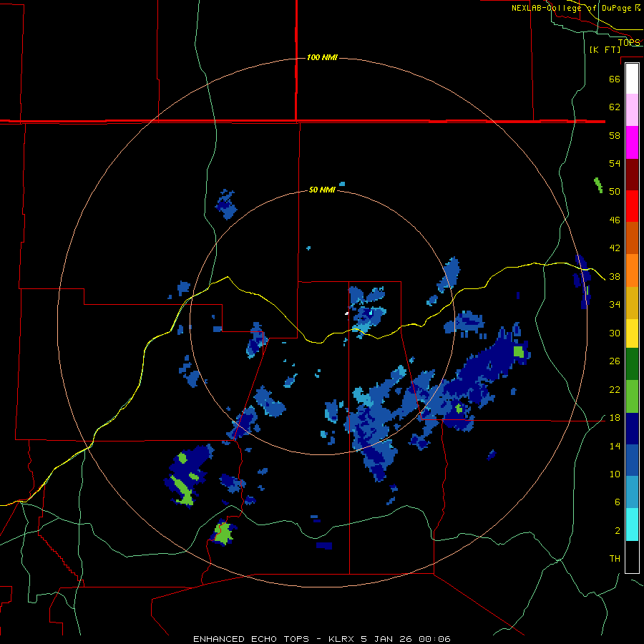
Task: Click the '30' legend value
Action: (615, 333)
